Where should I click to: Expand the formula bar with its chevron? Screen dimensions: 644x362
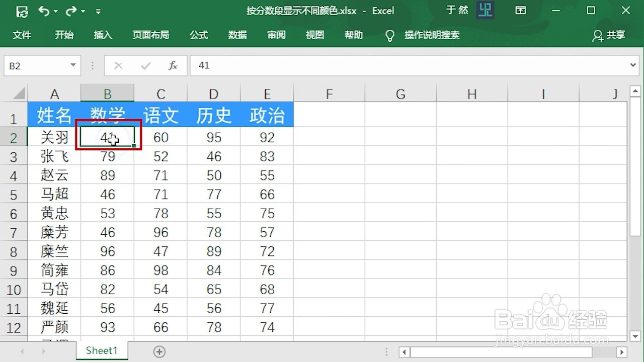(633, 65)
